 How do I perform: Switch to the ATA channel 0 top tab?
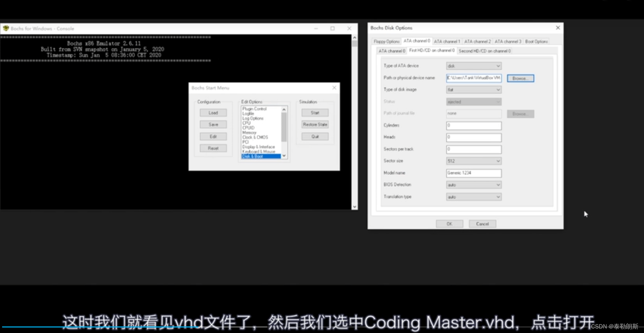(x=417, y=41)
